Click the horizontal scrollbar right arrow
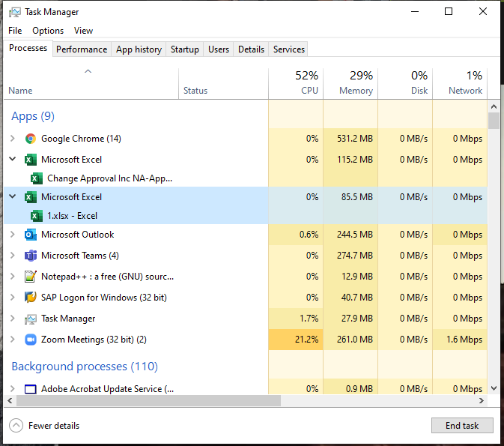This screenshot has width=504, height=446. [482, 400]
